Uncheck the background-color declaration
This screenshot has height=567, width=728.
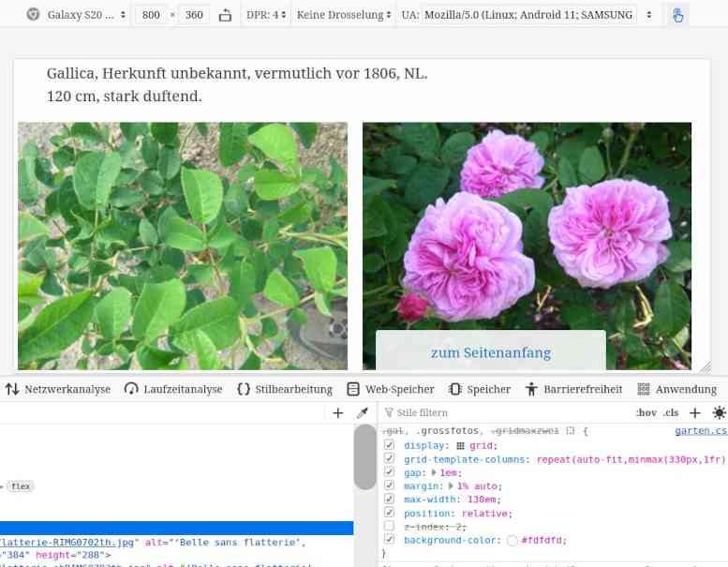click(x=389, y=540)
